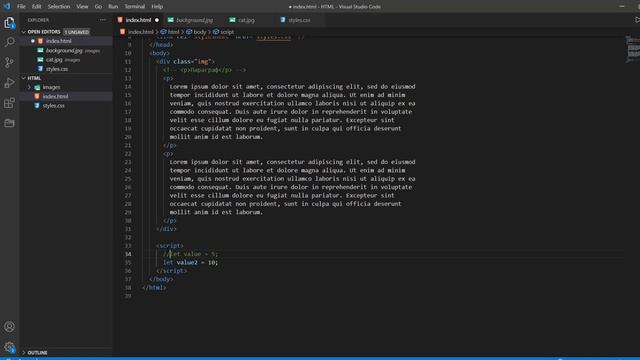Click the minimap at editor right edge
640x360 pixels.
click(633, 49)
